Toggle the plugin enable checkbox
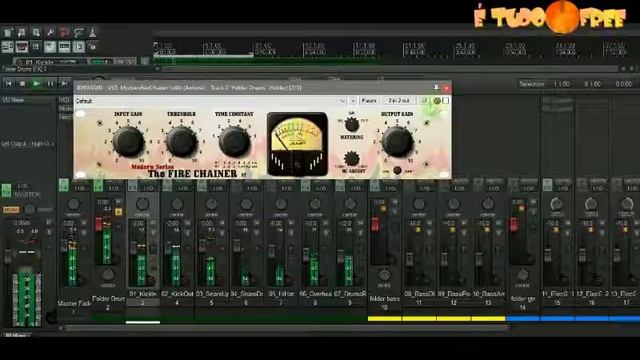640x360 pixels. [445, 100]
